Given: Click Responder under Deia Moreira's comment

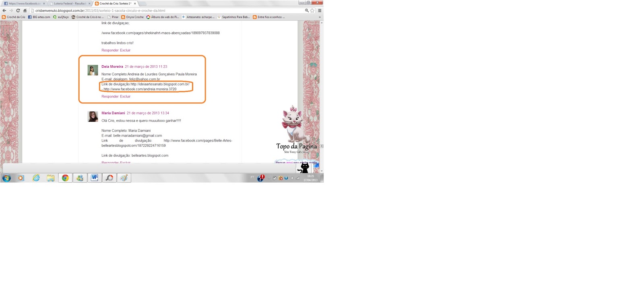Looking at the screenshot, I should tap(110, 96).
